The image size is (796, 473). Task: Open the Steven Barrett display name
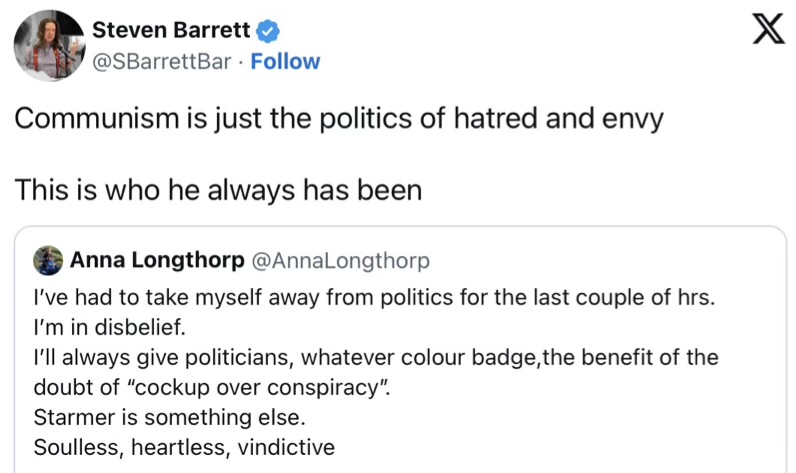pos(171,32)
